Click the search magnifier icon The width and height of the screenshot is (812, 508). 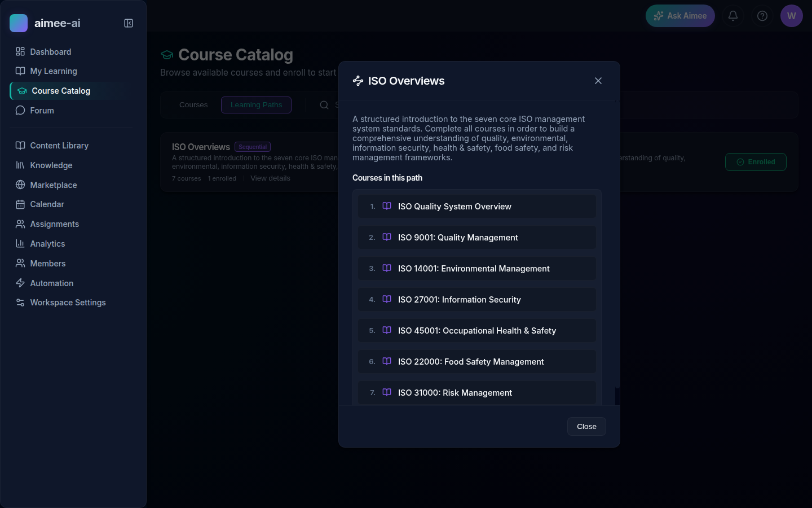324,105
